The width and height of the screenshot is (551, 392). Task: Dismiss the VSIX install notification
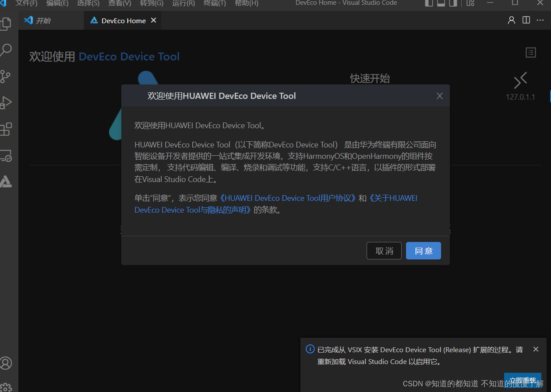tap(536, 349)
